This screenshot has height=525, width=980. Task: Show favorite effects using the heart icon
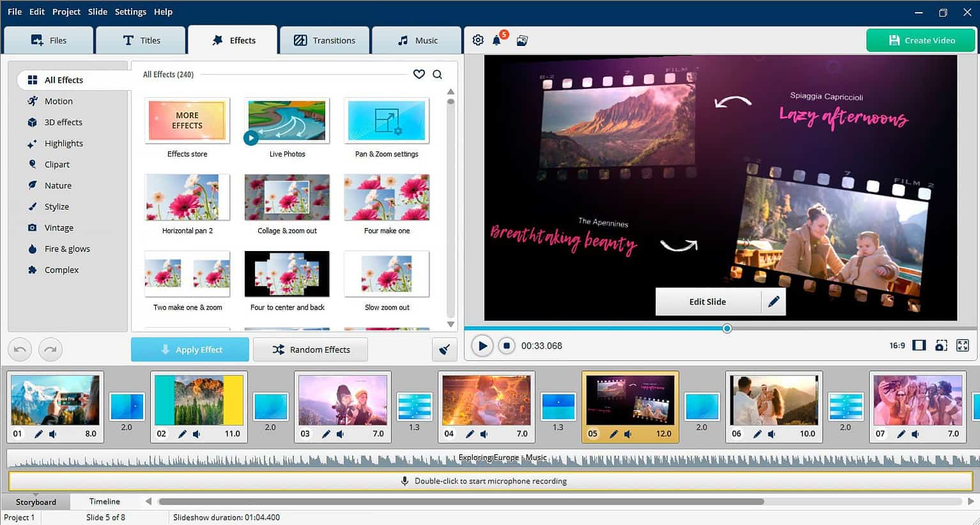click(x=419, y=74)
